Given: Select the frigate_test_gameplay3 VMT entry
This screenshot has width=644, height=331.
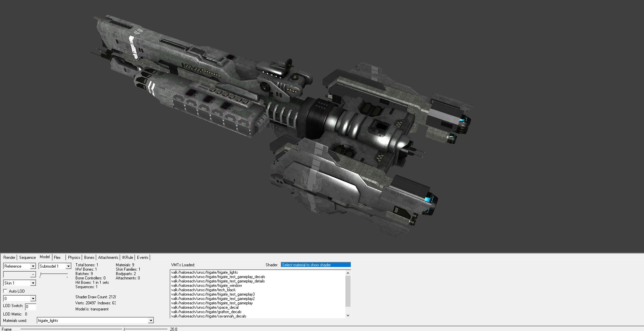Looking at the screenshot, I should coord(213,294).
